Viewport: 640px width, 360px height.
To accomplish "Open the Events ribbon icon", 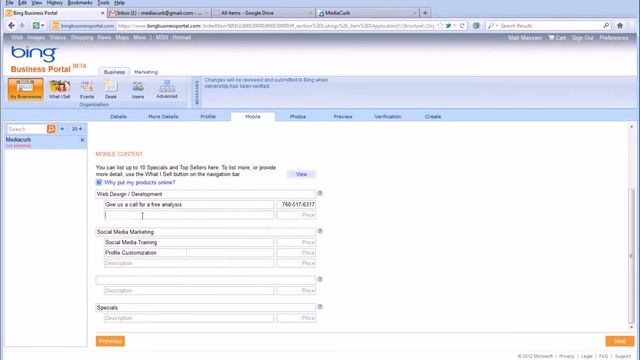I will coord(87,89).
